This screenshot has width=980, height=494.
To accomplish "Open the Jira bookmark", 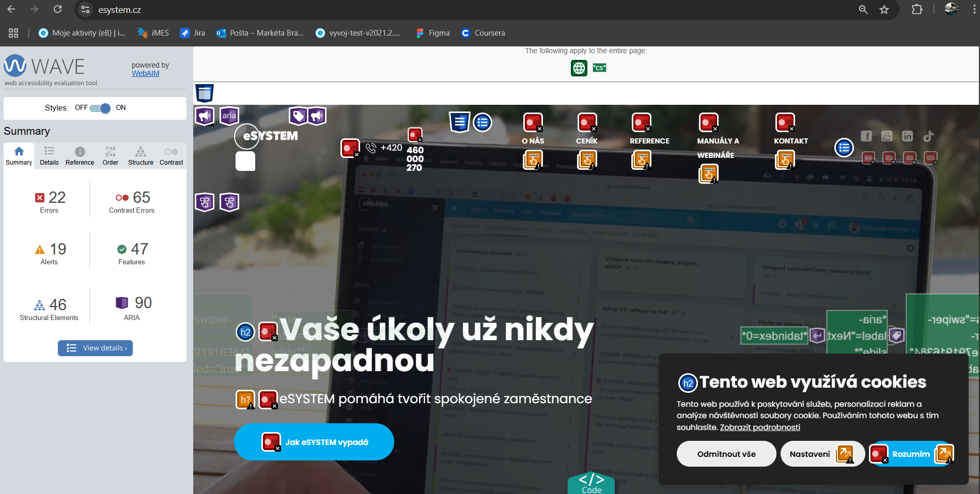I will [x=193, y=33].
